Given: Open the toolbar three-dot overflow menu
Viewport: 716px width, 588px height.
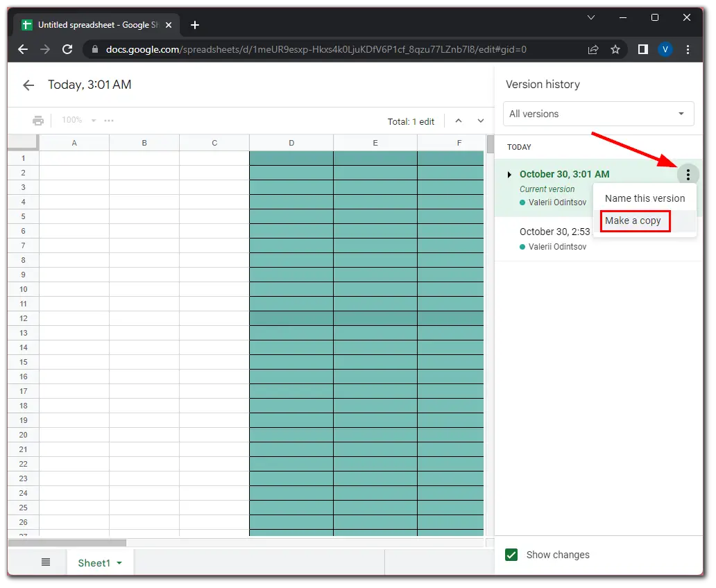Looking at the screenshot, I should (x=109, y=121).
